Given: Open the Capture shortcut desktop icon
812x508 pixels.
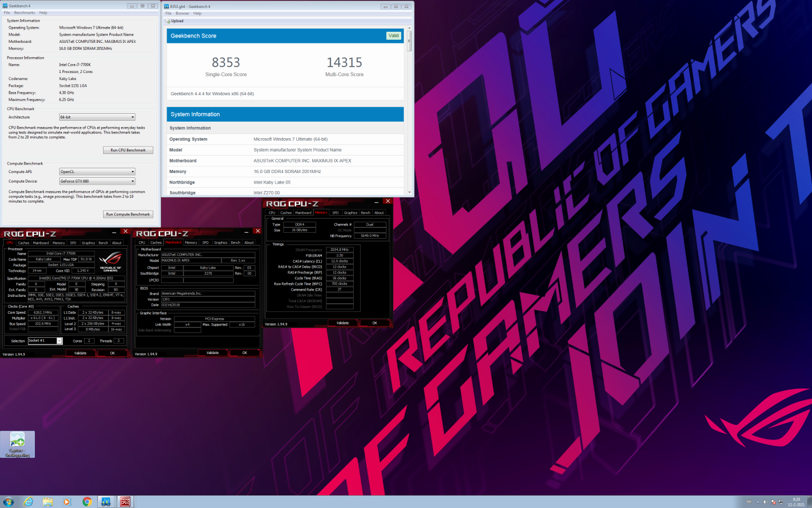Looking at the screenshot, I should pyautogui.click(x=17, y=444).
